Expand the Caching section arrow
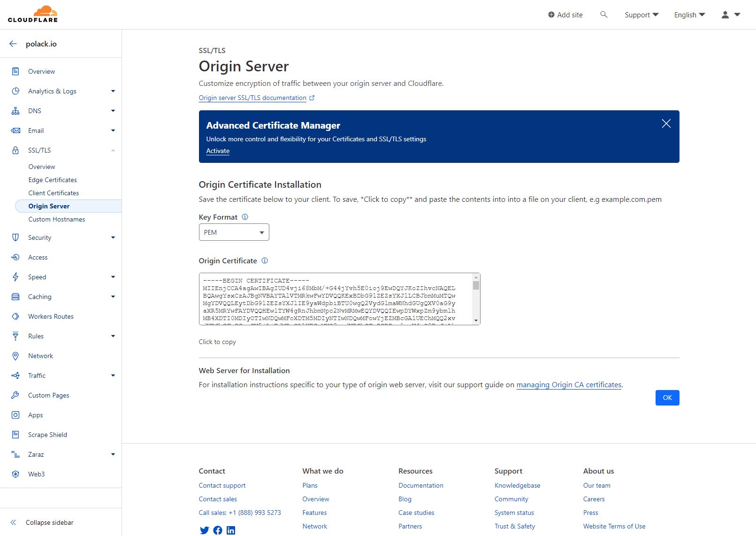Screen dimensions: 756x536 coord(113,297)
